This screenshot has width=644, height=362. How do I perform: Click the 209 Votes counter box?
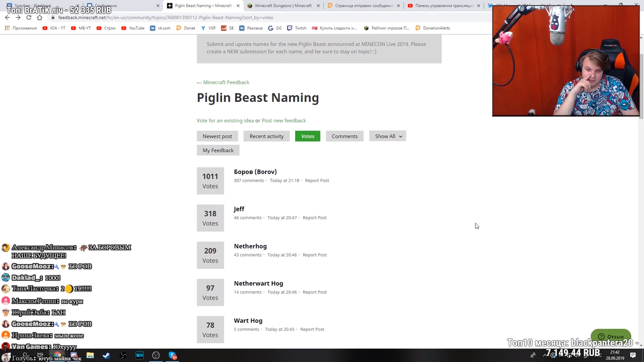tap(210, 255)
